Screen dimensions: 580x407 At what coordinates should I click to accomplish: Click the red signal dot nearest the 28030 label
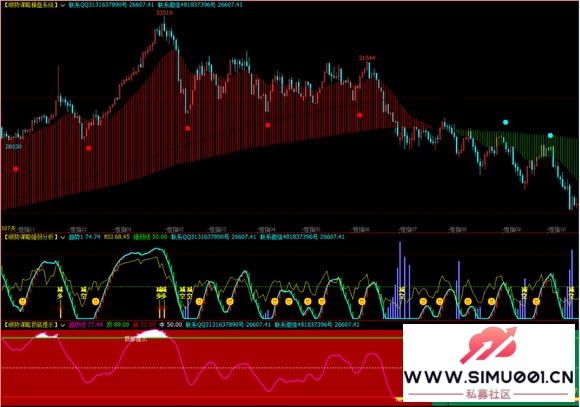tap(16, 169)
